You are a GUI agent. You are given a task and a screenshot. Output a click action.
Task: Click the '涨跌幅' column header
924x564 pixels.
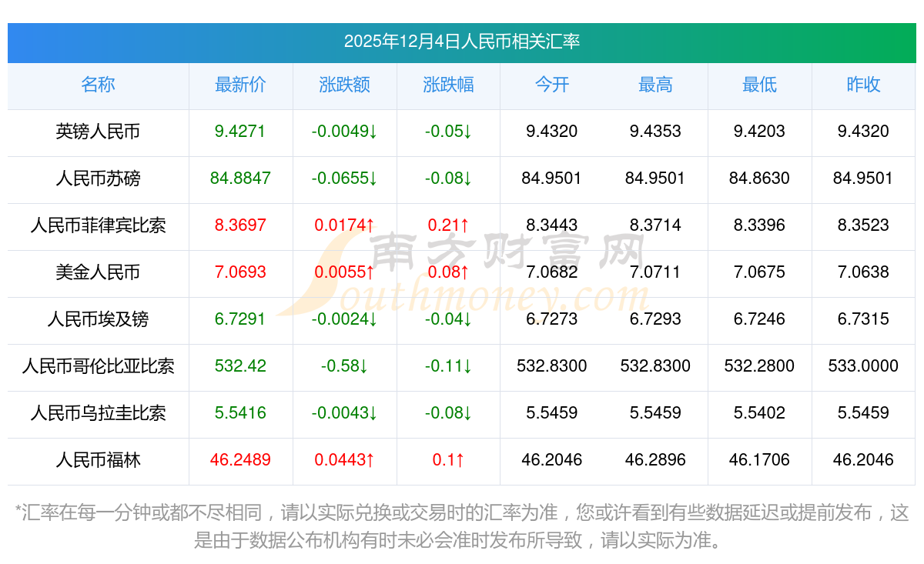(x=448, y=85)
